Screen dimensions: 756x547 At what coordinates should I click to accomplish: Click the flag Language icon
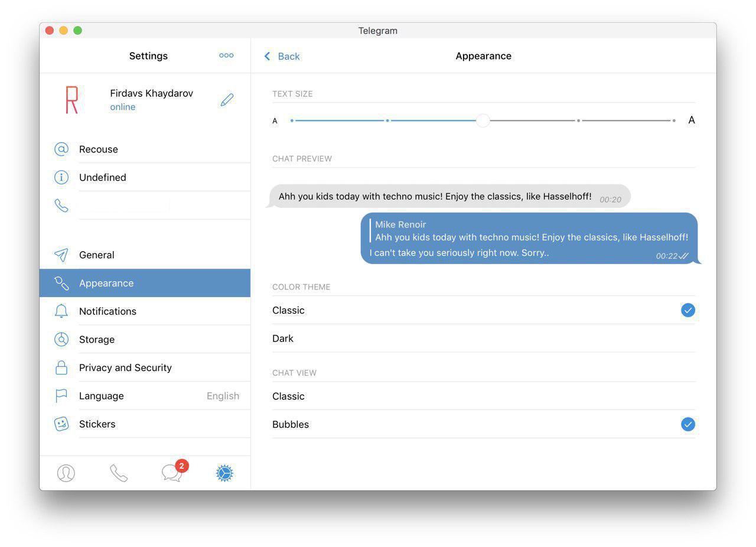coord(61,396)
